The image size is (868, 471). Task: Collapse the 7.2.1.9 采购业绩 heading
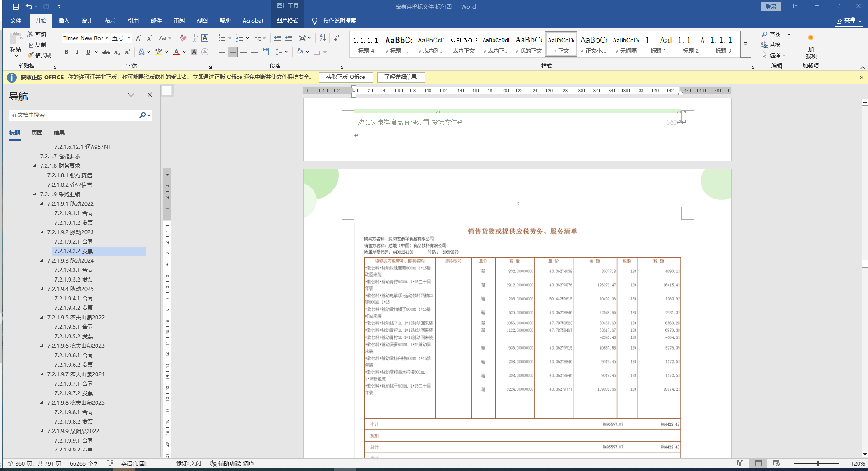(x=35, y=194)
